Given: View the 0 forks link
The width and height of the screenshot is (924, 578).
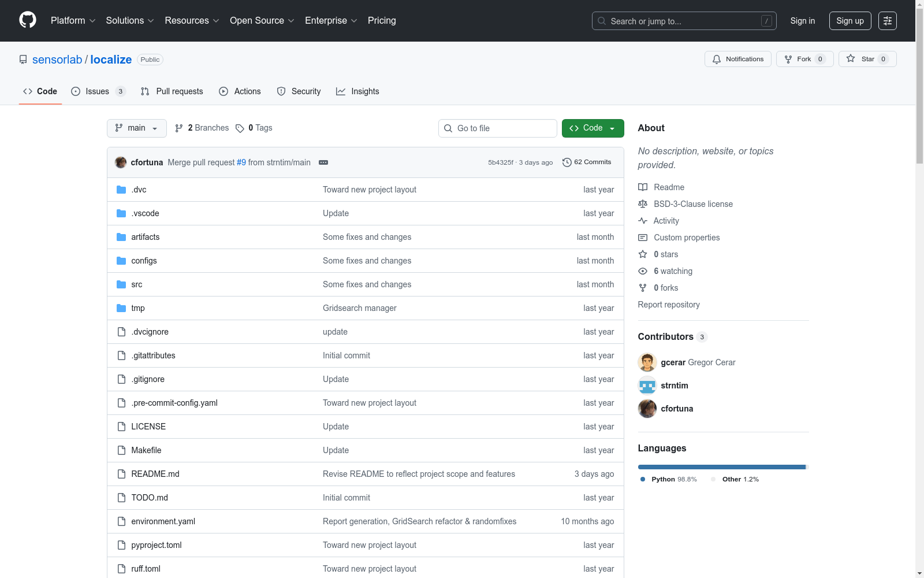Looking at the screenshot, I should [x=658, y=288].
